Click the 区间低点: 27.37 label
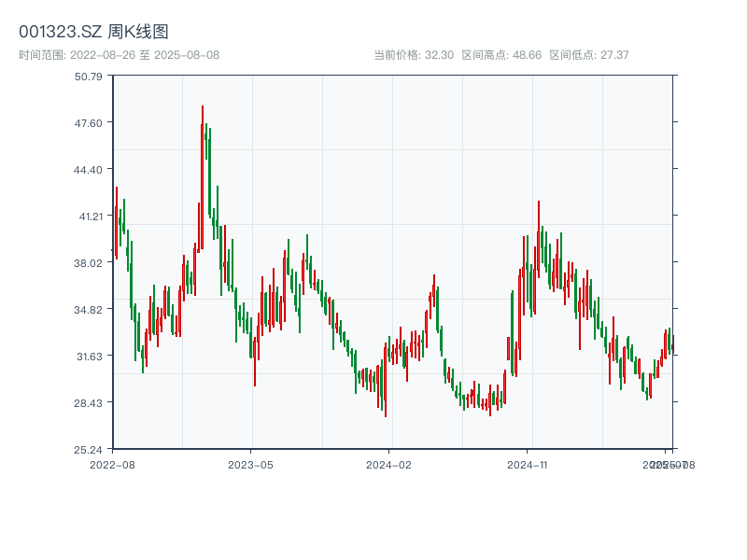Screen dimensions: 747x560 coord(584,55)
